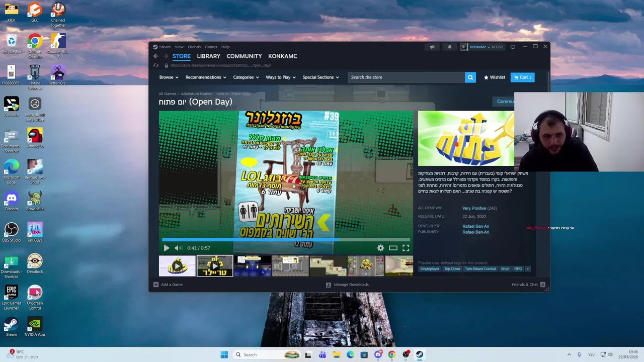Show hidden system tray icons chevron
Screen dimensions: 644x362
click(x=569, y=354)
